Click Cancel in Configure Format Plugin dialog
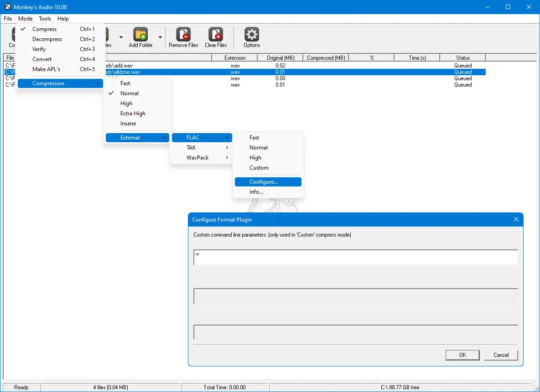Viewport: 540px width, 392px height. click(501, 355)
